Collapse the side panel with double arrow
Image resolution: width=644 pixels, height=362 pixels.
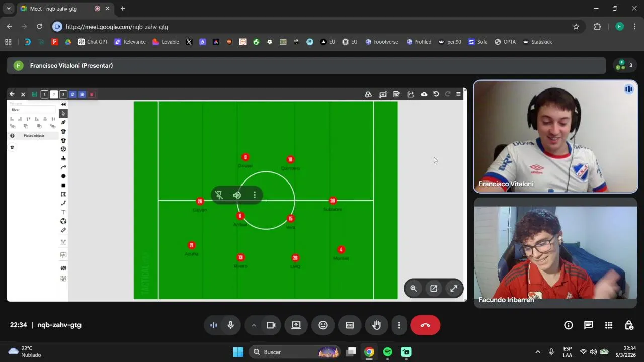pos(63,104)
